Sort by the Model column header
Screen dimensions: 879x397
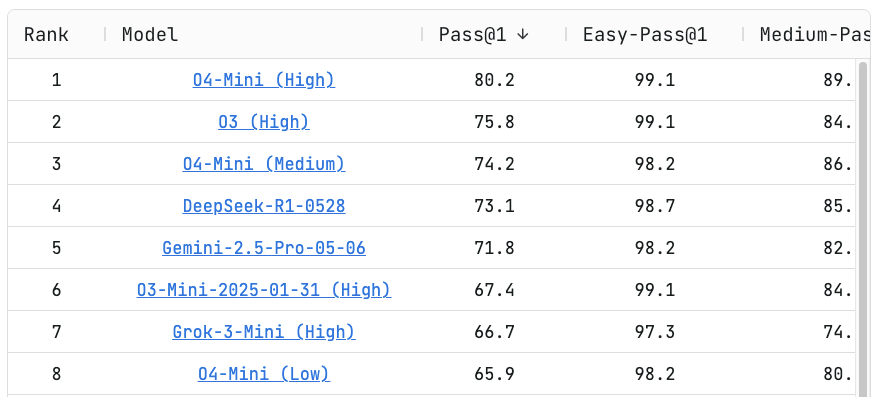click(150, 35)
